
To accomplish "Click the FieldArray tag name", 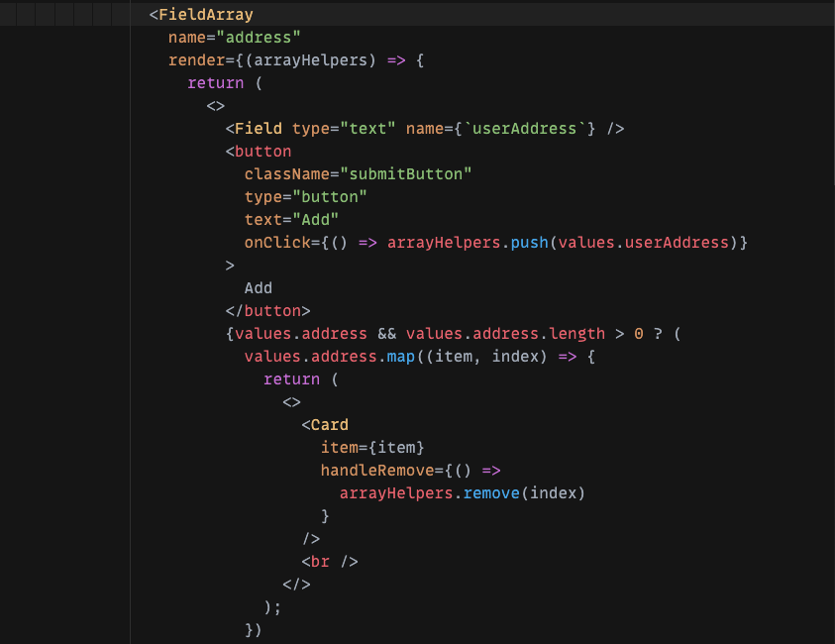I will 206,15.
